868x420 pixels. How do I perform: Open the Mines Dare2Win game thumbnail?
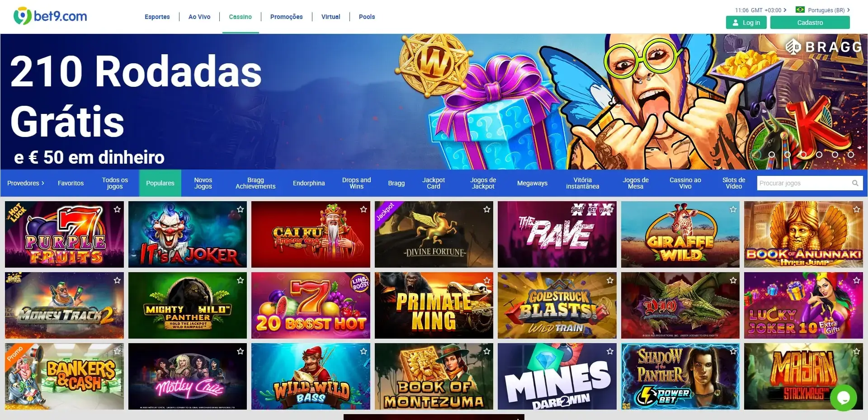click(557, 376)
